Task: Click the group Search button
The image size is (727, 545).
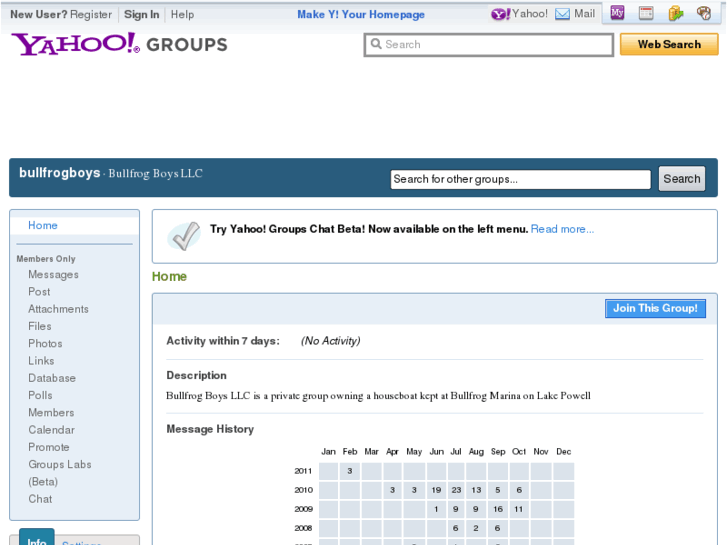Action: coord(682,179)
